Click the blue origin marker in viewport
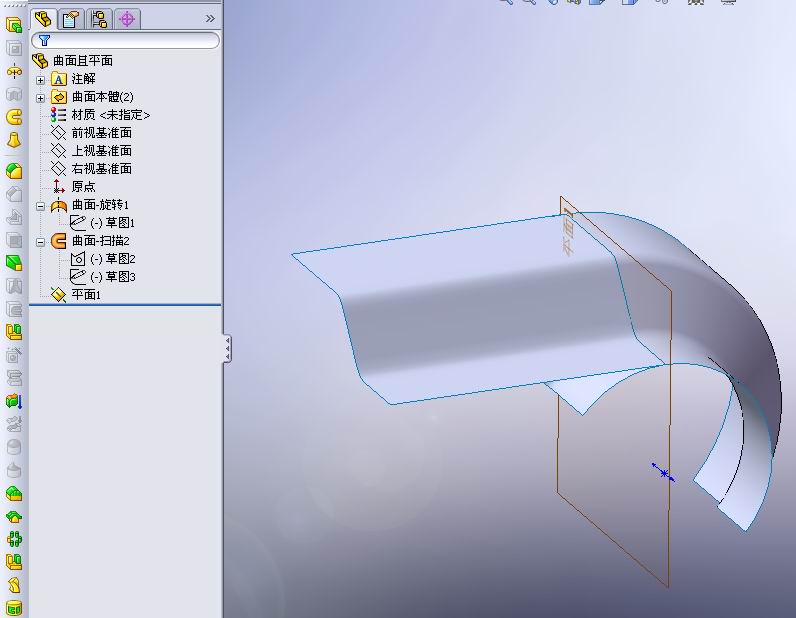Viewport: 796px width, 618px height. point(664,473)
